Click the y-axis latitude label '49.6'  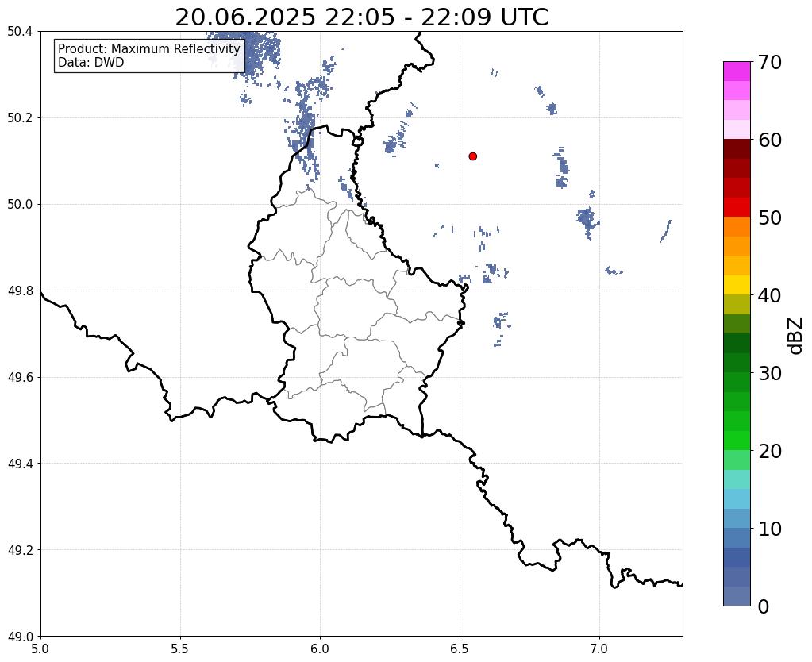(x=20, y=378)
